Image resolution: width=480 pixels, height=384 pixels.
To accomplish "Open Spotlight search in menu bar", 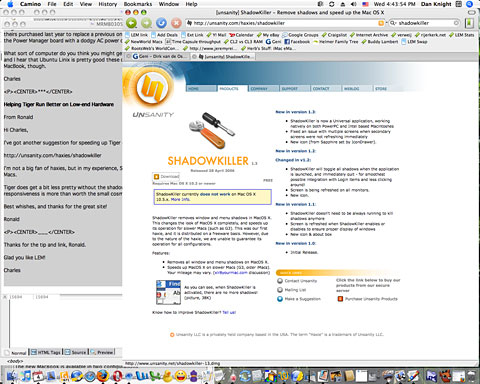I will point(470,4).
